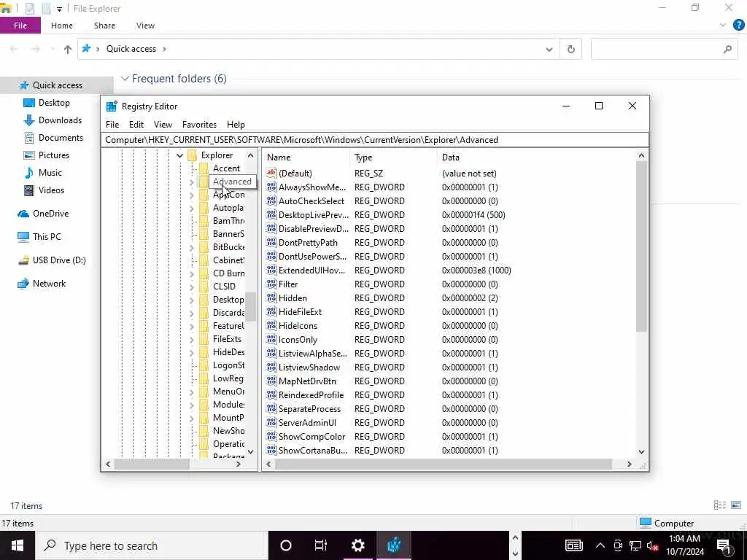Viewport: 747px width, 560px height.
Task: Switch to the Share tab in File Explorer
Action: point(104,26)
